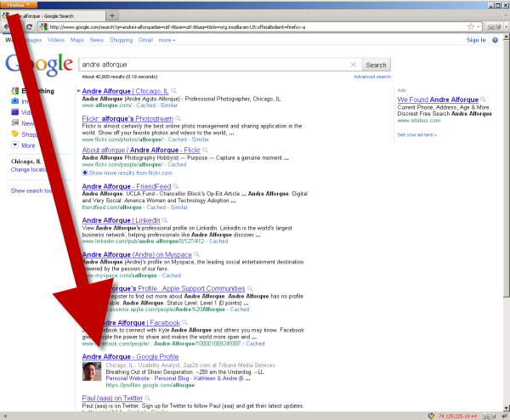Open Cached link for alforque.com result
The width and height of the screenshot is (510, 420).
[146, 105]
